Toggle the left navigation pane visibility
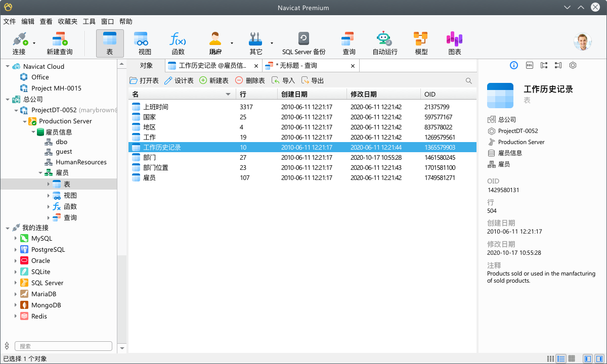The width and height of the screenshot is (607, 364). (x=587, y=358)
